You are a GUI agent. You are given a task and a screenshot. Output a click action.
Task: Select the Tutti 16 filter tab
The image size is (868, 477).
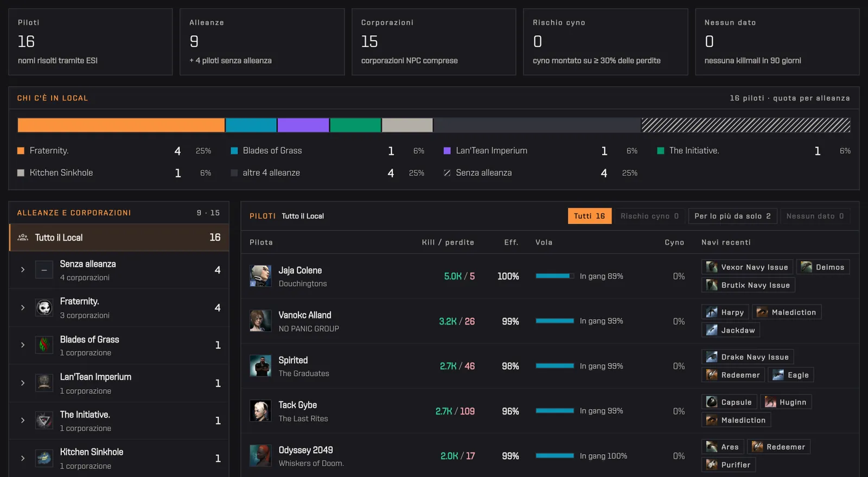click(590, 216)
